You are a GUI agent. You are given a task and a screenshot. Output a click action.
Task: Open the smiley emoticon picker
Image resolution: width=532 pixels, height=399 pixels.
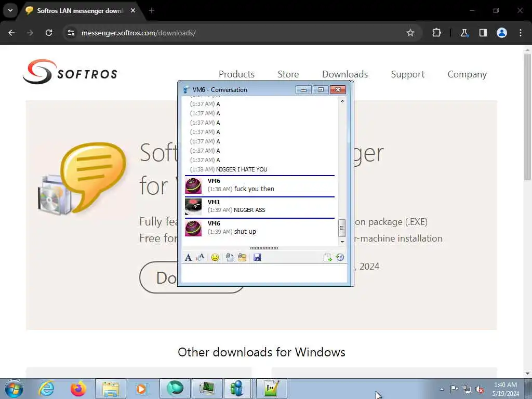215,258
